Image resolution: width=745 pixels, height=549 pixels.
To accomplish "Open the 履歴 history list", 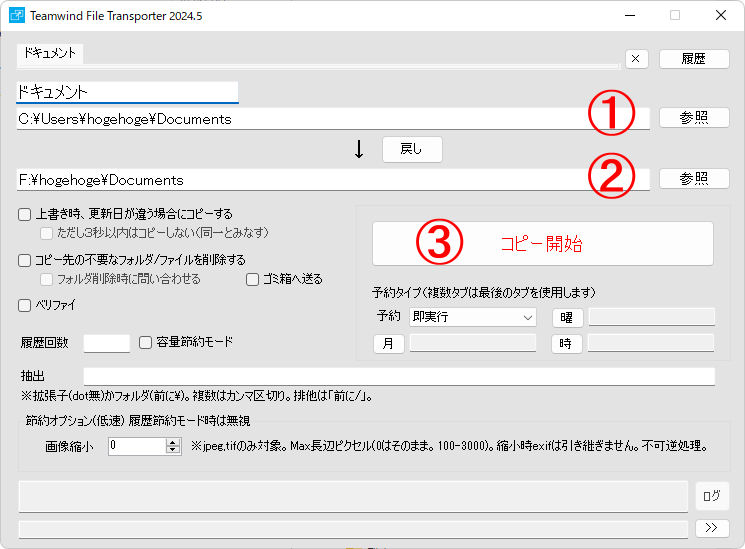I will (x=693, y=59).
